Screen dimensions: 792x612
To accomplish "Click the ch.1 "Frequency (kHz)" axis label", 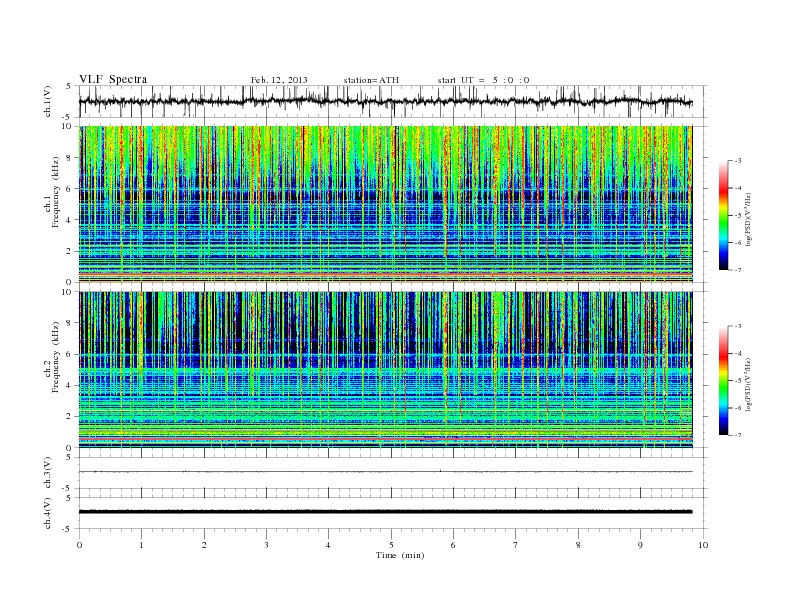I will 56,192.
